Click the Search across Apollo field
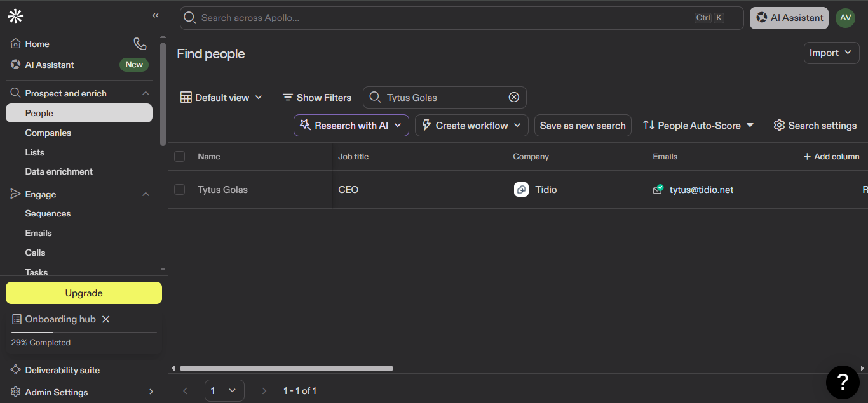Screen dimensions: 868x403 coord(462,18)
